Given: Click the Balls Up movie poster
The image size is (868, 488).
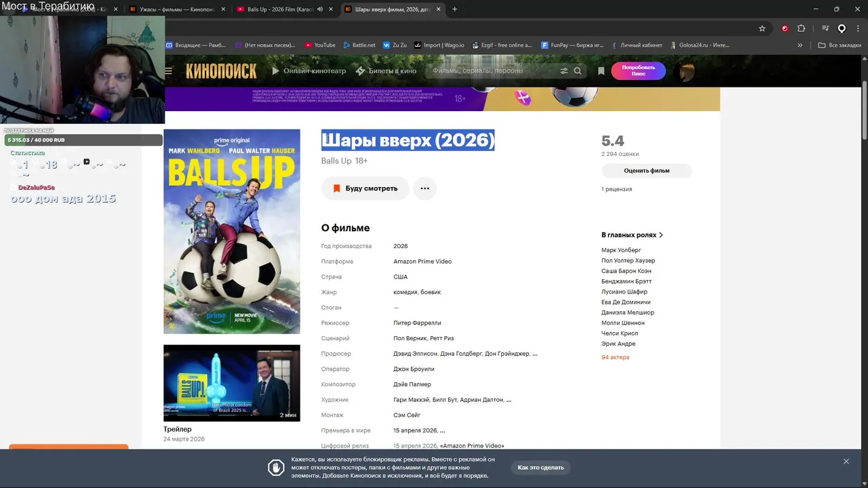Looking at the screenshot, I should tap(231, 231).
